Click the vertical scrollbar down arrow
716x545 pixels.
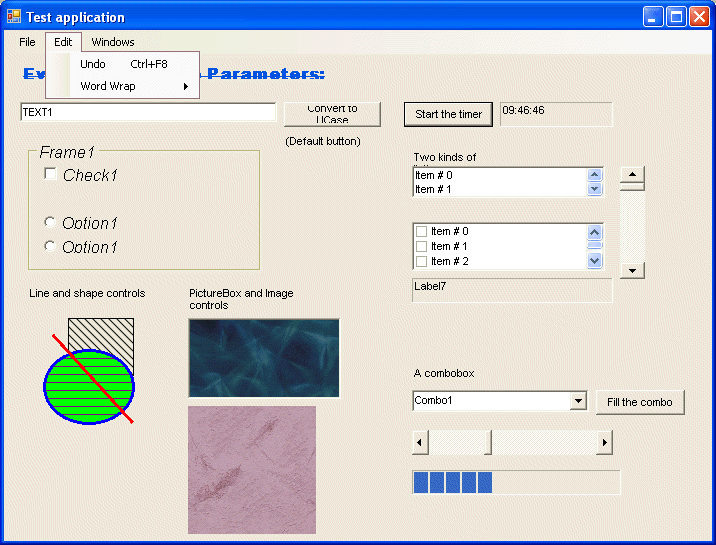(632, 271)
